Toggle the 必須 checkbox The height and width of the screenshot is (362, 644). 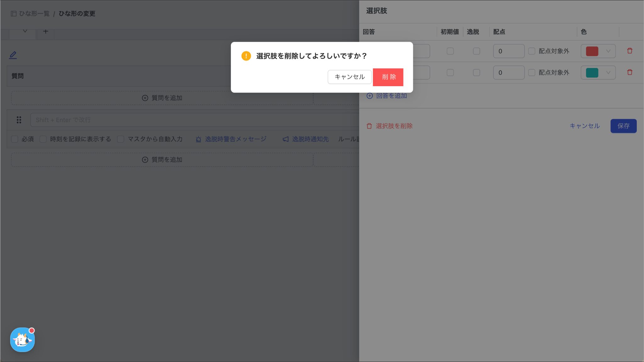15,139
